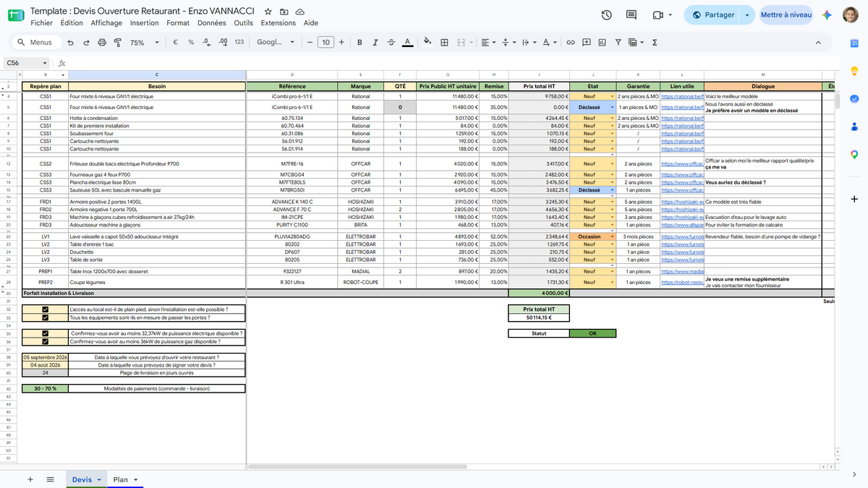Toggle the 32,37kW electric power checkbox
This screenshot has height=488, width=868.
coord(46,333)
